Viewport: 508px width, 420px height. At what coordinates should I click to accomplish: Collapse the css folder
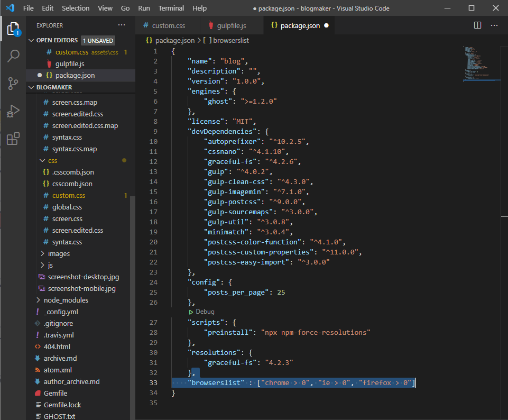click(42, 160)
